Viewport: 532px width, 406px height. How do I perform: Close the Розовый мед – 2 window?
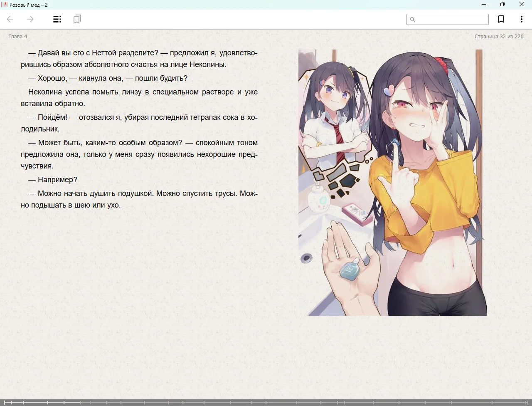[x=522, y=5]
